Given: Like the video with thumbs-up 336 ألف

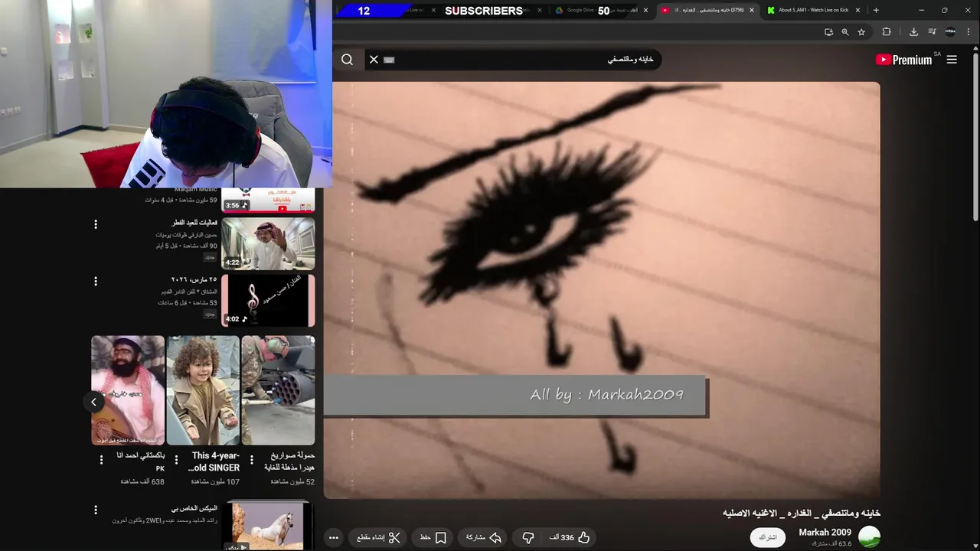Looking at the screenshot, I should (570, 538).
